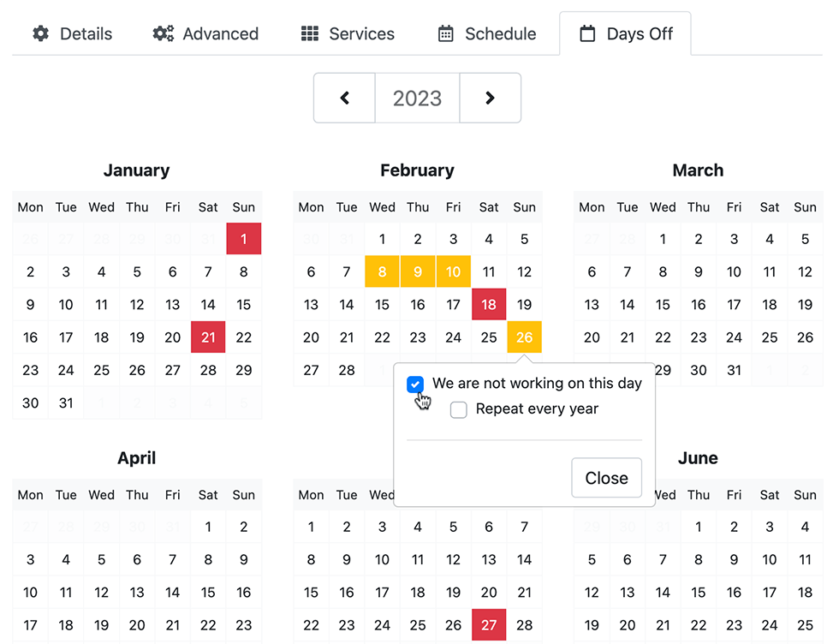The height and width of the screenshot is (644, 839).
Task: Click the red May 27 day off
Action: (489, 624)
